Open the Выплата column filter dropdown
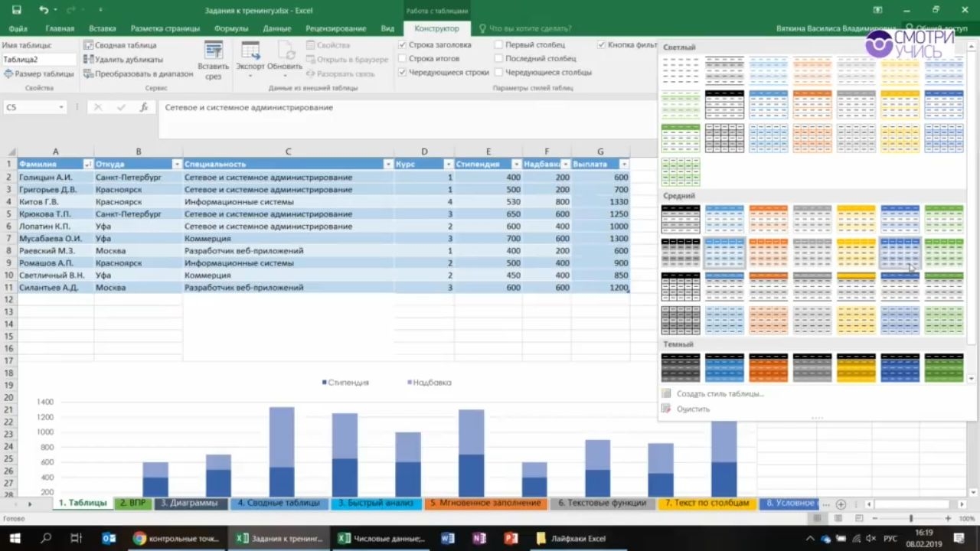The image size is (980, 551). [x=624, y=165]
